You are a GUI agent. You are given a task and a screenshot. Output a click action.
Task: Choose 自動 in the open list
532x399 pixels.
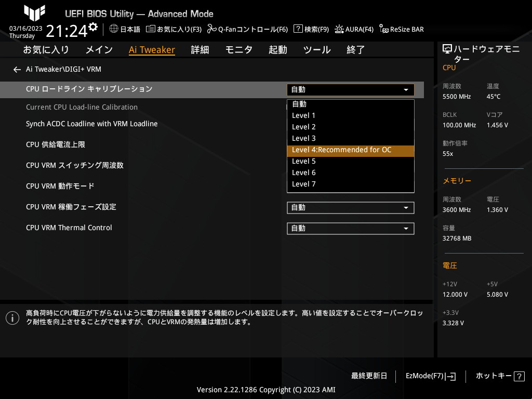[x=351, y=104]
